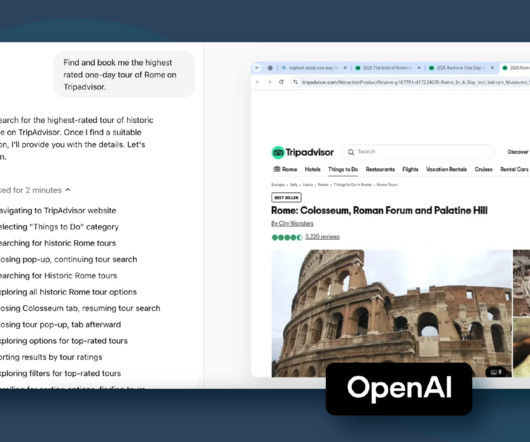Viewport: 530px width, 442px height.
Task: Click the step 'Selecting "Things to Do" category'
Action: pyautogui.click(x=59, y=227)
